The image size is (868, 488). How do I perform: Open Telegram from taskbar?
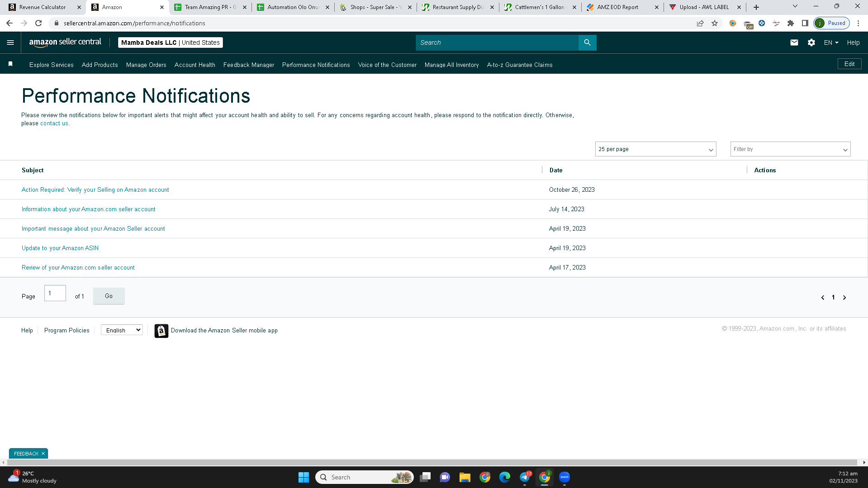point(525,477)
